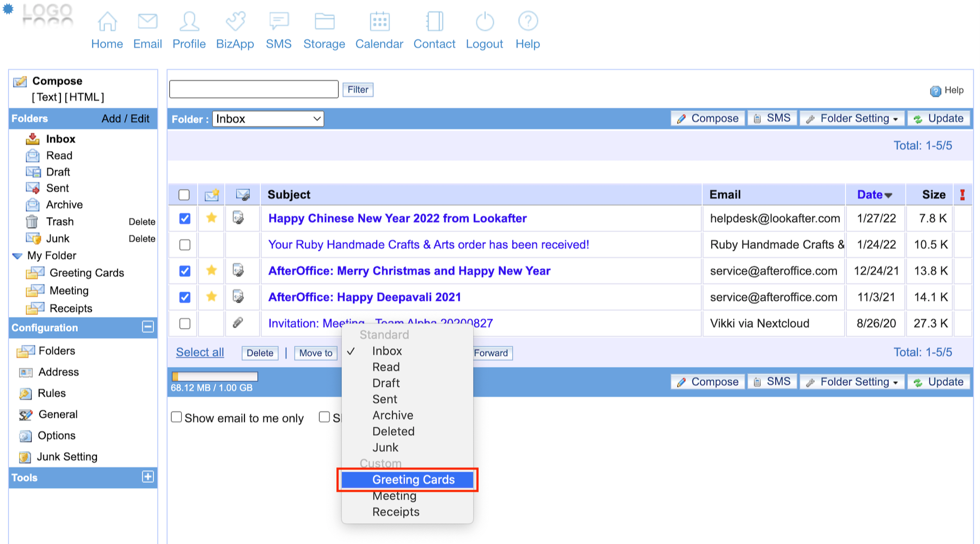980x544 pixels.
Task: Click into the filter text field
Action: pos(254,89)
